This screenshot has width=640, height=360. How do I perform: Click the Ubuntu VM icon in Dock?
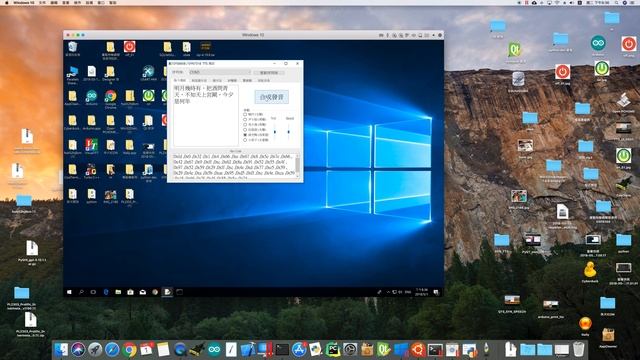(418, 350)
